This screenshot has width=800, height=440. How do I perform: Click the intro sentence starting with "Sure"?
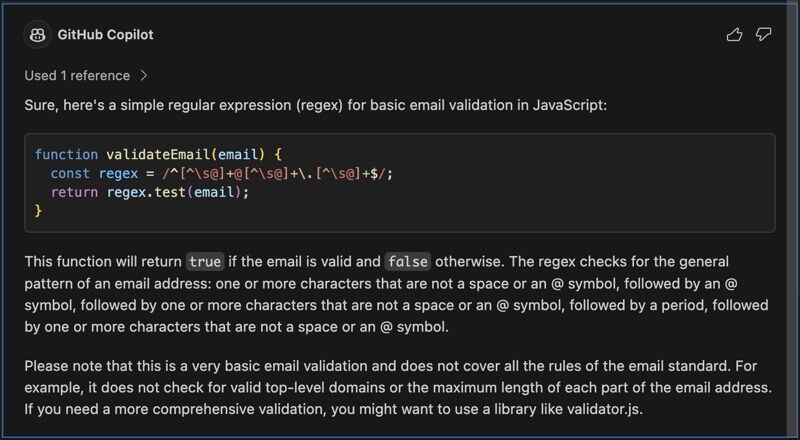click(324, 104)
